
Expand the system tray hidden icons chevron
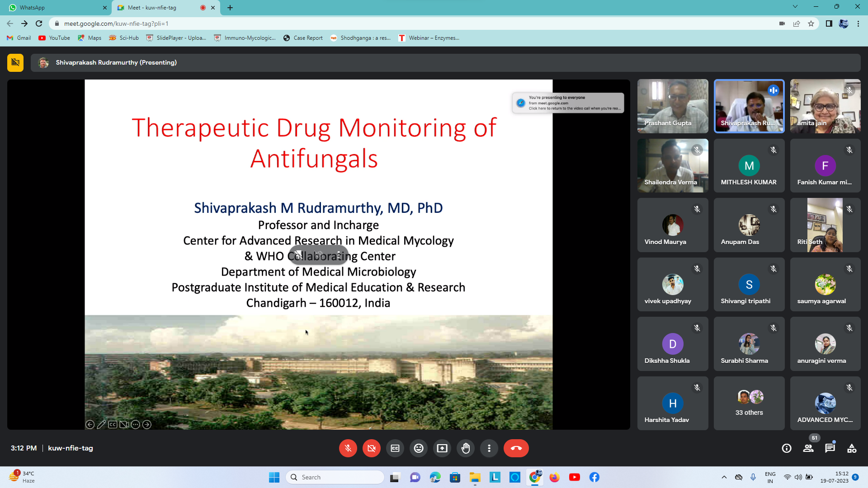(724, 477)
